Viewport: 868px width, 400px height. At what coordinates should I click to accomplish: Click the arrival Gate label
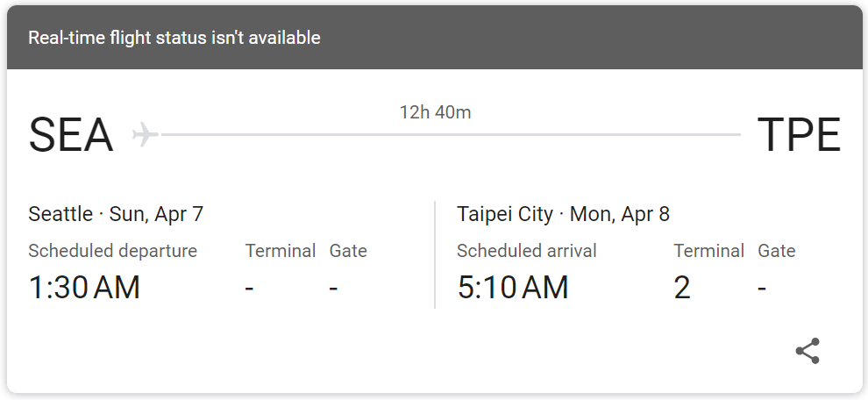coord(776,251)
